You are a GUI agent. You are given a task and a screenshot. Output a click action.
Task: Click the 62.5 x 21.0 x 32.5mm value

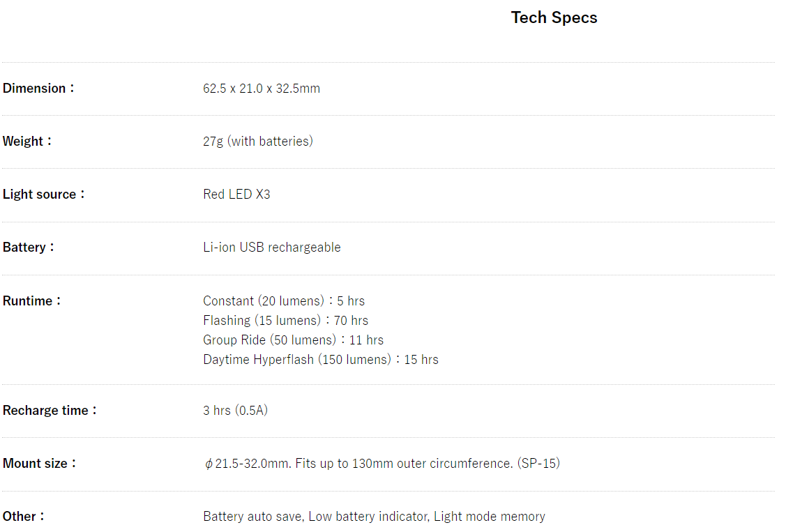(262, 89)
